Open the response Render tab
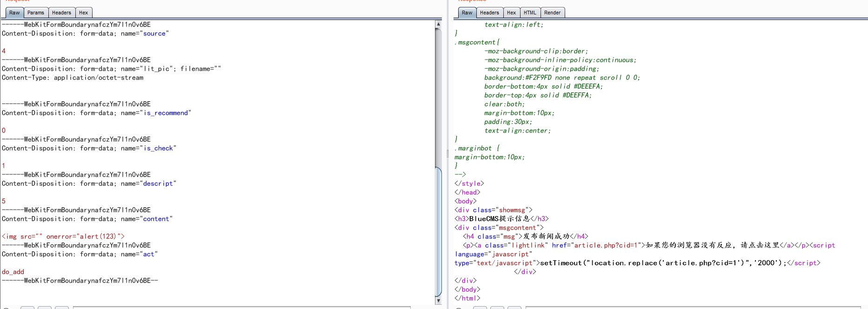The image size is (868, 309). [552, 13]
